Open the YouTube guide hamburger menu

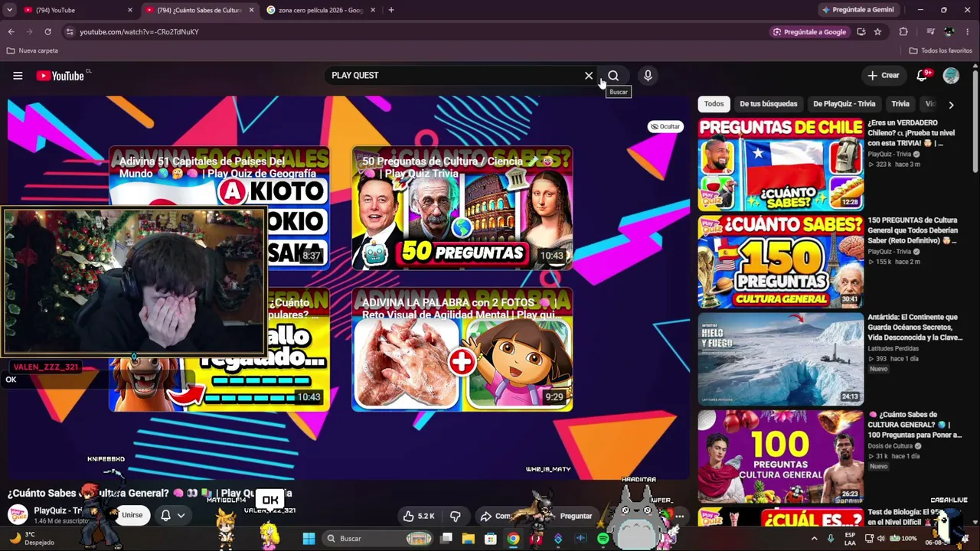tap(18, 76)
